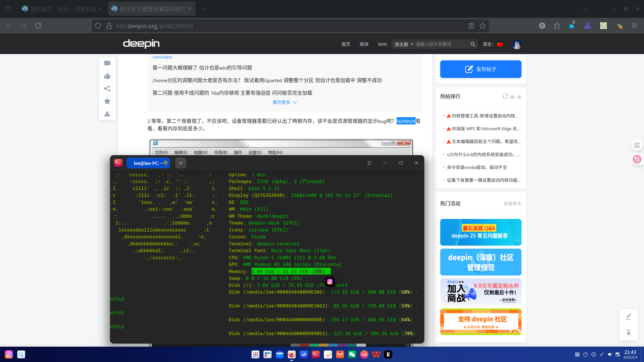
Task: Click the comment icon in post sidebar
Action: point(107,63)
